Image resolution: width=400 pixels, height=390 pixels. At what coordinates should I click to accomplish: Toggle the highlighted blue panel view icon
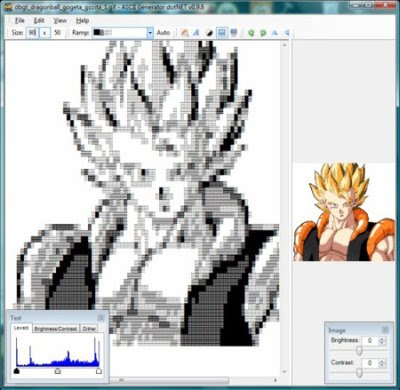click(x=221, y=33)
